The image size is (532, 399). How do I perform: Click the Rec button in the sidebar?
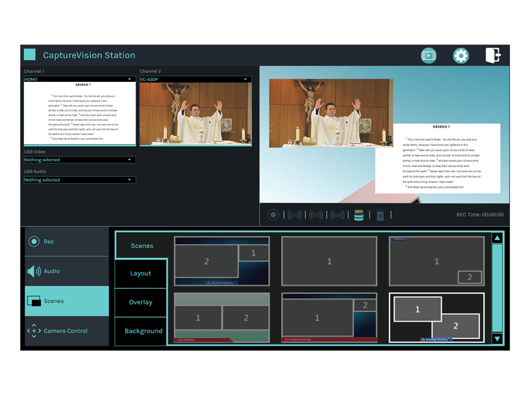click(x=66, y=241)
